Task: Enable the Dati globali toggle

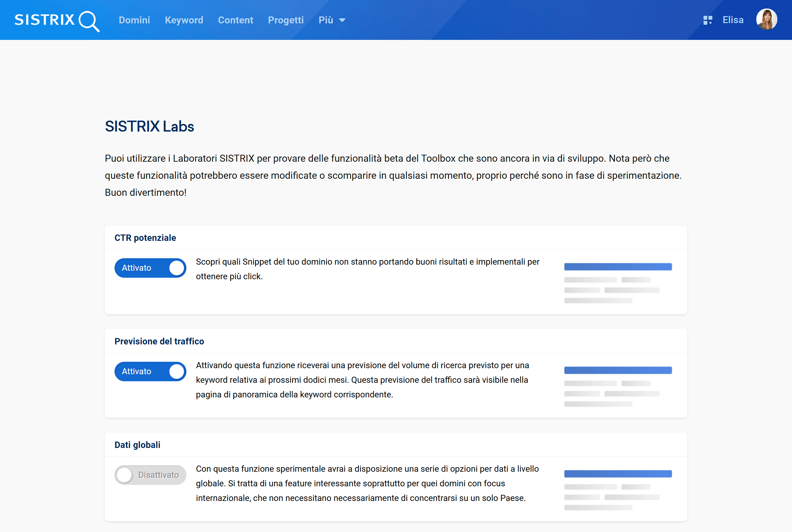Action: click(150, 475)
